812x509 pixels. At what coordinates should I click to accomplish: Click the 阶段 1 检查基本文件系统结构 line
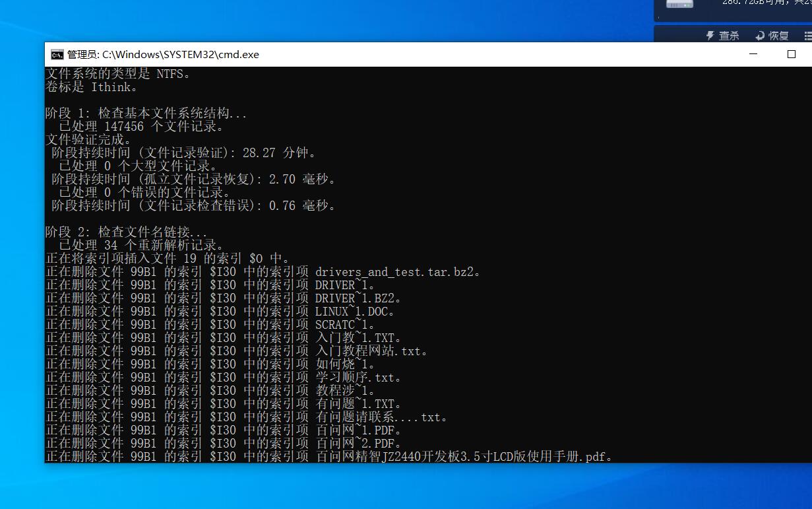click(146, 113)
